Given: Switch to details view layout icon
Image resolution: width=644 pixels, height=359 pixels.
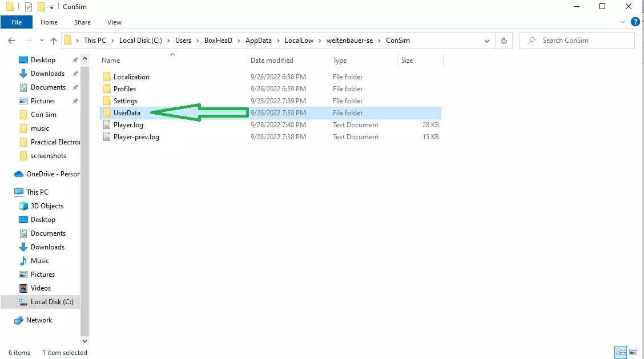Looking at the screenshot, I should point(621,352).
